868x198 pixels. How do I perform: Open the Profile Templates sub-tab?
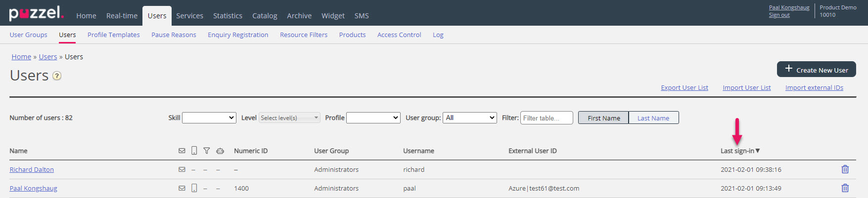[x=113, y=35]
